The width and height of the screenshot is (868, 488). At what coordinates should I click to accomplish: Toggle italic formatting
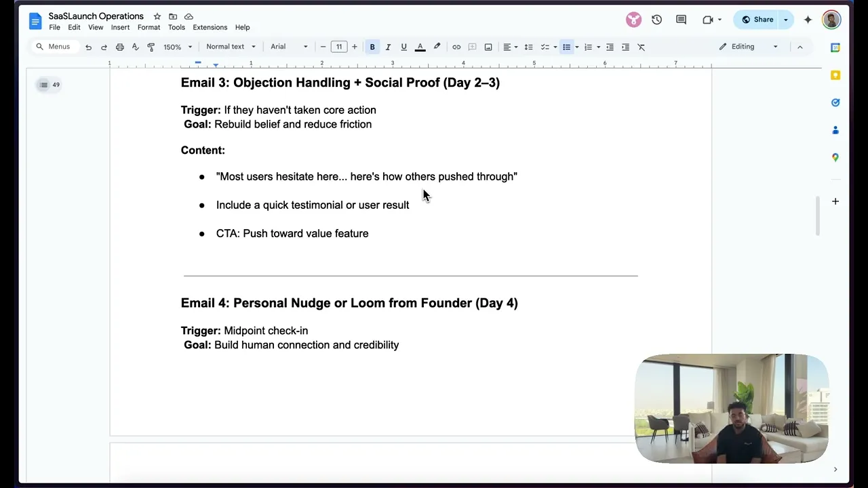click(x=388, y=47)
